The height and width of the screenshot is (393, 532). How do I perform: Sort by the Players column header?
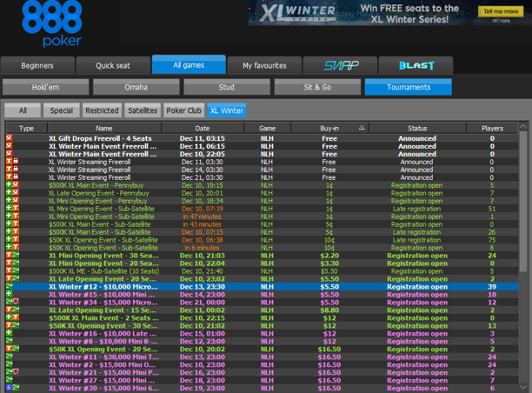pyautogui.click(x=492, y=129)
